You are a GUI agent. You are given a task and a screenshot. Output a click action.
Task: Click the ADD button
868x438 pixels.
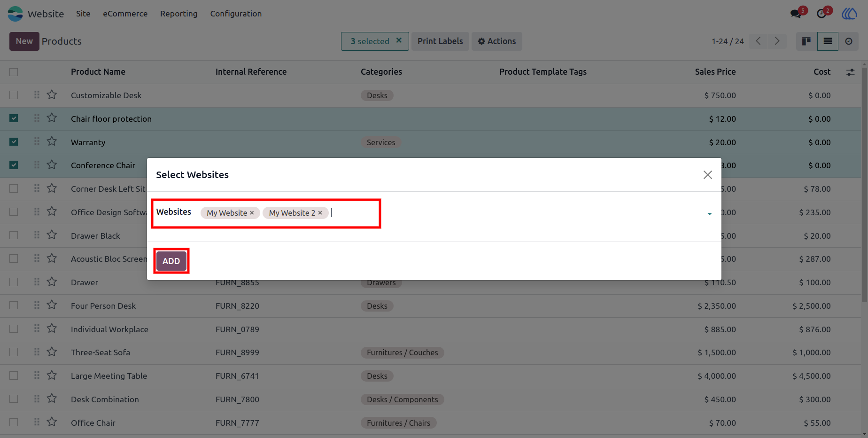coord(171,261)
